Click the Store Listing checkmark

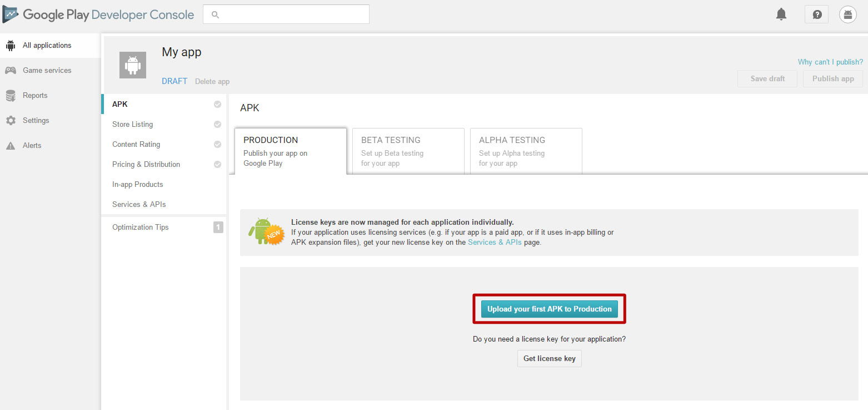tap(217, 125)
